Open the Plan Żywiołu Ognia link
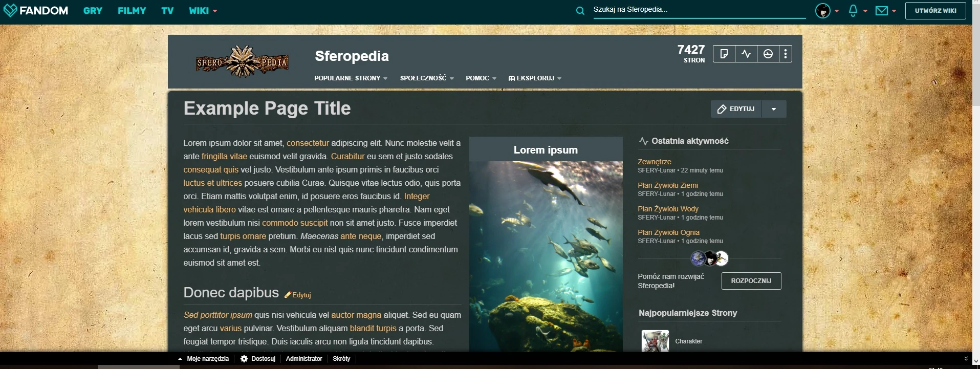Screen dimensions: 980x369 (x=668, y=232)
